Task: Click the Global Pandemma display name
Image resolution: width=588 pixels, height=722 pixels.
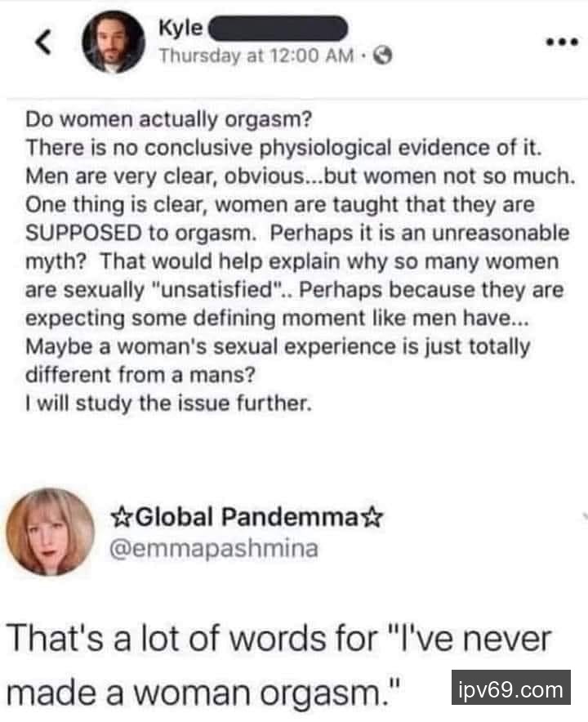Action: [x=247, y=516]
